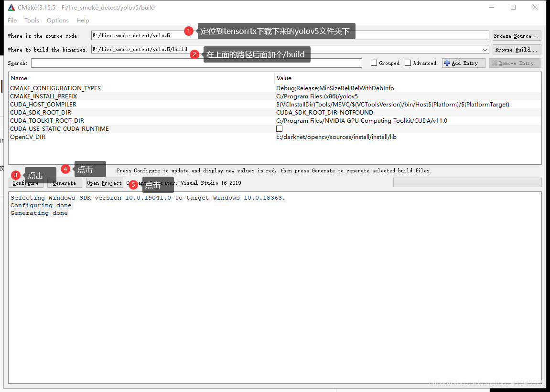Edit the C:/Program Files (x86)/yolov5 value
Screen dimensions: 550x392
click(x=317, y=96)
